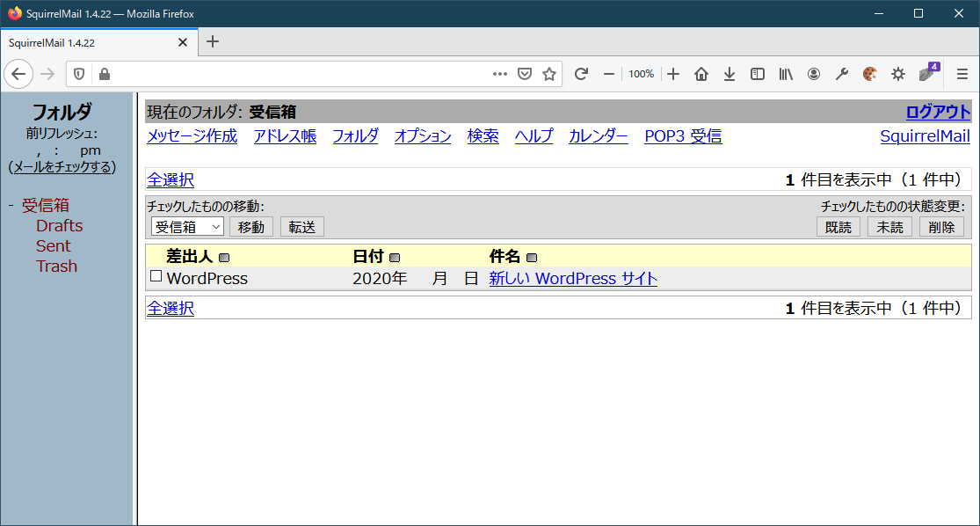Toggle the Firefox sidebar
Viewport: 980px width, 526px height.
point(758,74)
